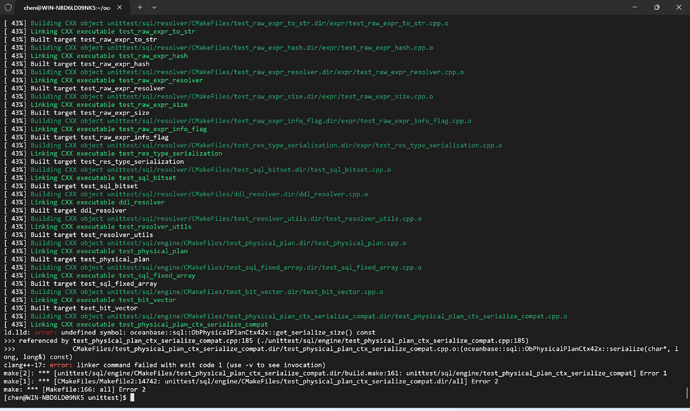Click 'Built target test_raw_expr_hash' line

pyautogui.click(x=77, y=64)
